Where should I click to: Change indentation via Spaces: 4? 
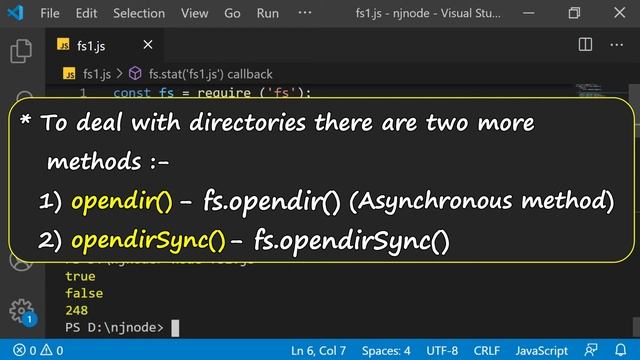(x=386, y=351)
